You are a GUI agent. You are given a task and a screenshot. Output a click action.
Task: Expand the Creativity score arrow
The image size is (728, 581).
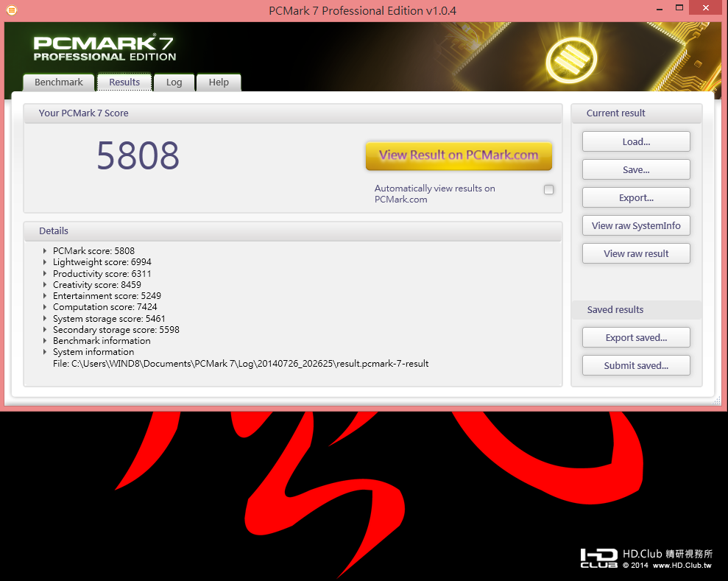click(x=45, y=285)
